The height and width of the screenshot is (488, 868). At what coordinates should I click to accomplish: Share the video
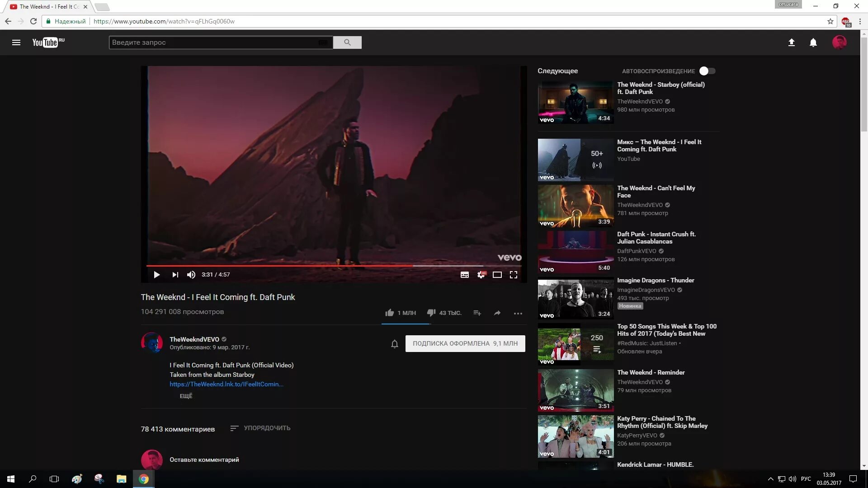pyautogui.click(x=497, y=313)
